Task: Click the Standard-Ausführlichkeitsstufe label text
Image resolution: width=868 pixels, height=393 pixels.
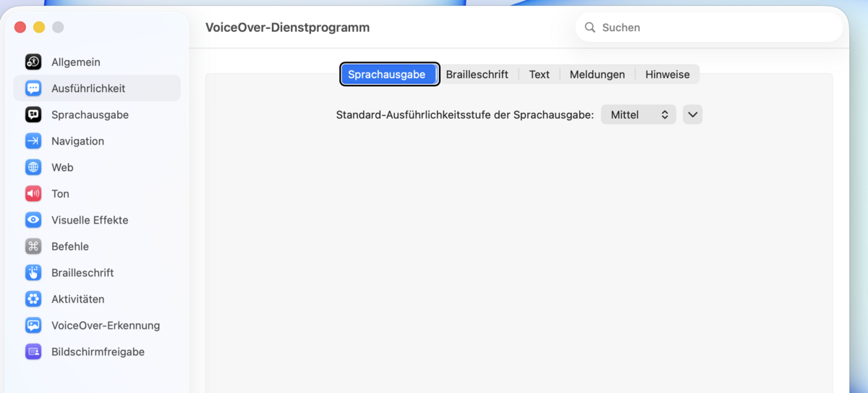Action: [465, 114]
